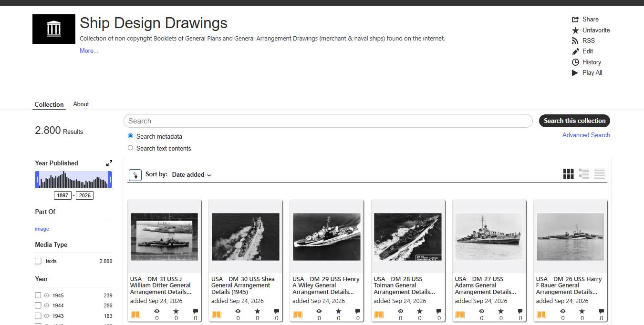The width and height of the screenshot is (644, 325).
Task: Click the 2.800 Results count text
Action: click(59, 131)
